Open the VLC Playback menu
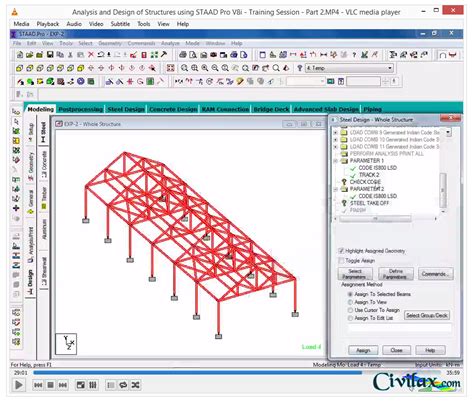474x408 pixels. pos(48,24)
